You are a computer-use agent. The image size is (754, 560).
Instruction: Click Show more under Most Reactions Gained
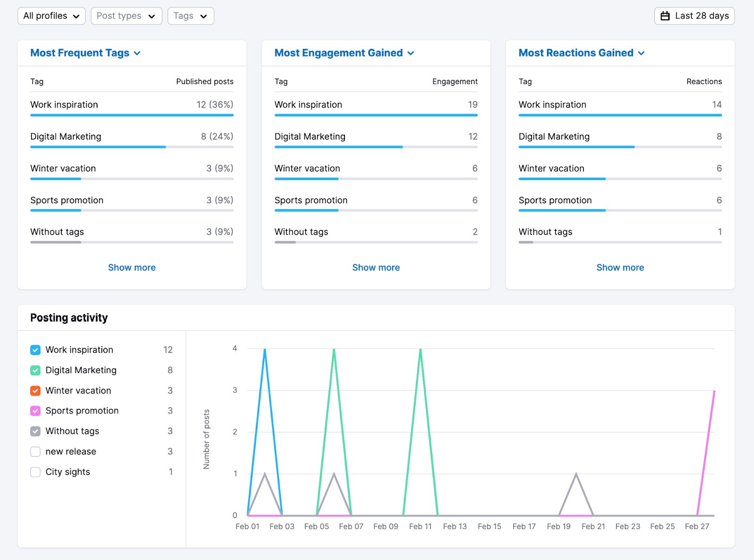[x=620, y=267]
